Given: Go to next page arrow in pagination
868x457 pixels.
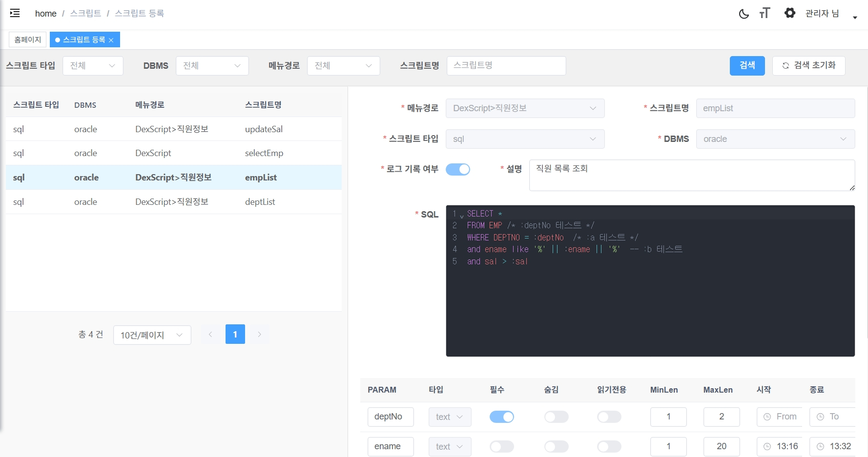Looking at the screenshot, I should pyautogui.click(x=259, y=335).
